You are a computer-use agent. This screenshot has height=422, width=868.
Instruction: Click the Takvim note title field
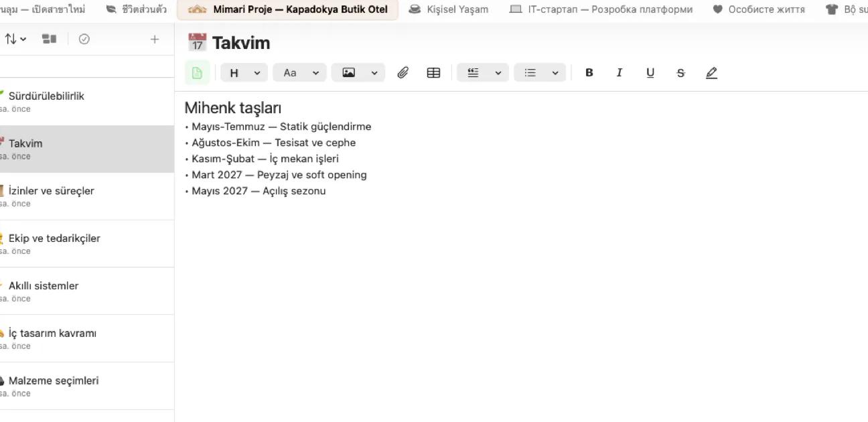(241, 43)
